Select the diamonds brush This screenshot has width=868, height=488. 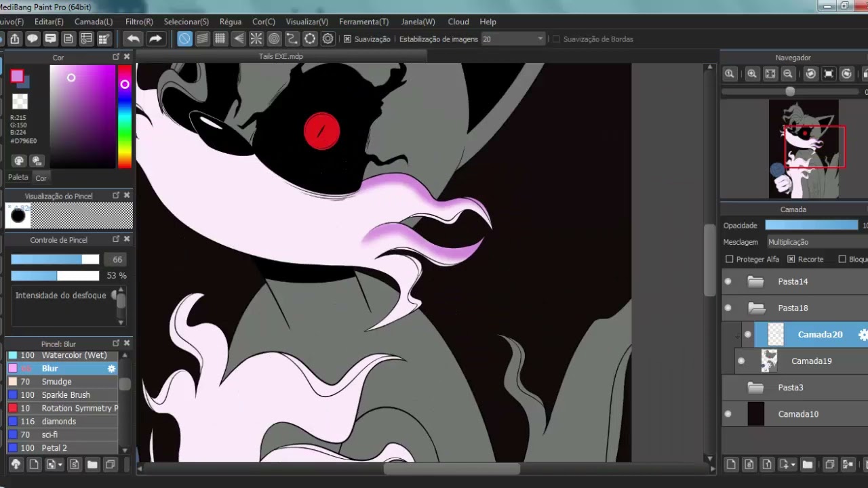coord(62,422)
